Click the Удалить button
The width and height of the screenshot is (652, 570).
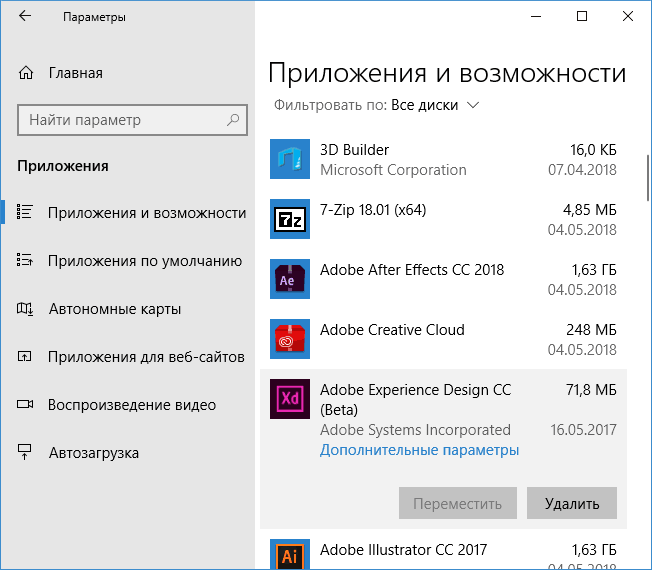coord(572,503)
